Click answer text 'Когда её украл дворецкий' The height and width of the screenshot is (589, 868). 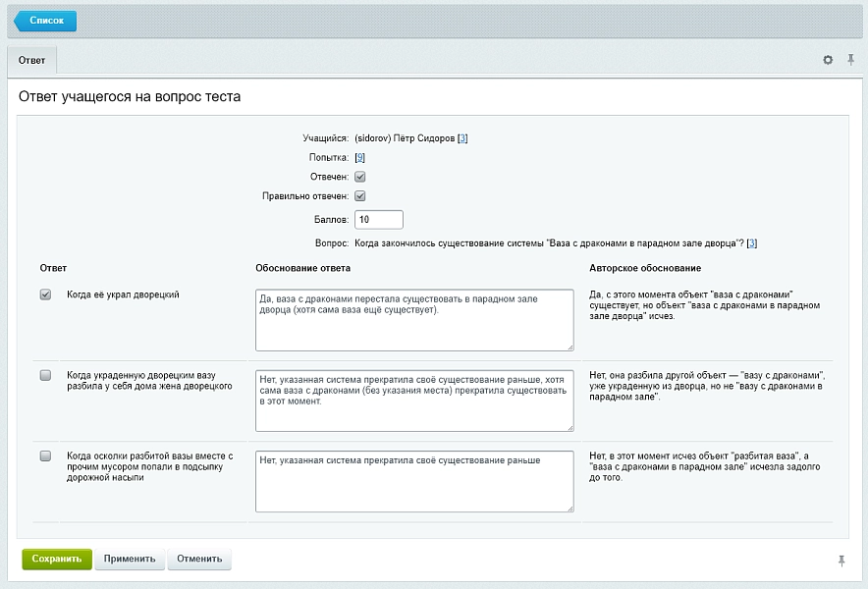click(123, 294)
